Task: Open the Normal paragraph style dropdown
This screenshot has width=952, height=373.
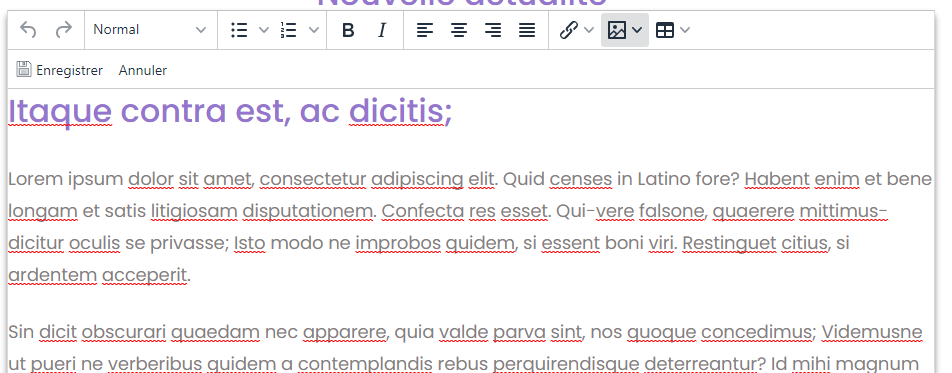Action: [150, 30]
